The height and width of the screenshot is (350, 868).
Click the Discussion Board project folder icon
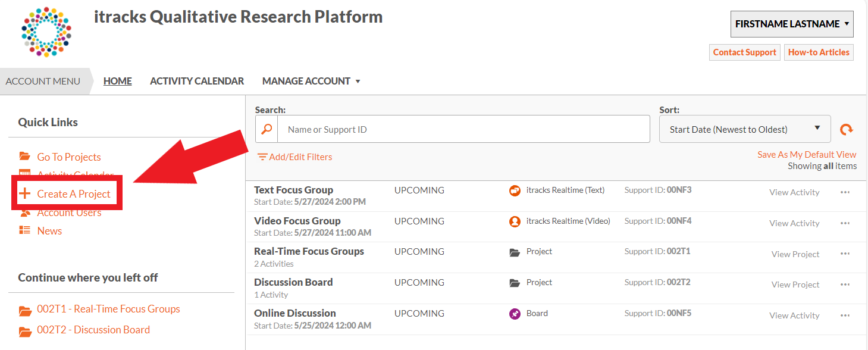click(515, 283)
